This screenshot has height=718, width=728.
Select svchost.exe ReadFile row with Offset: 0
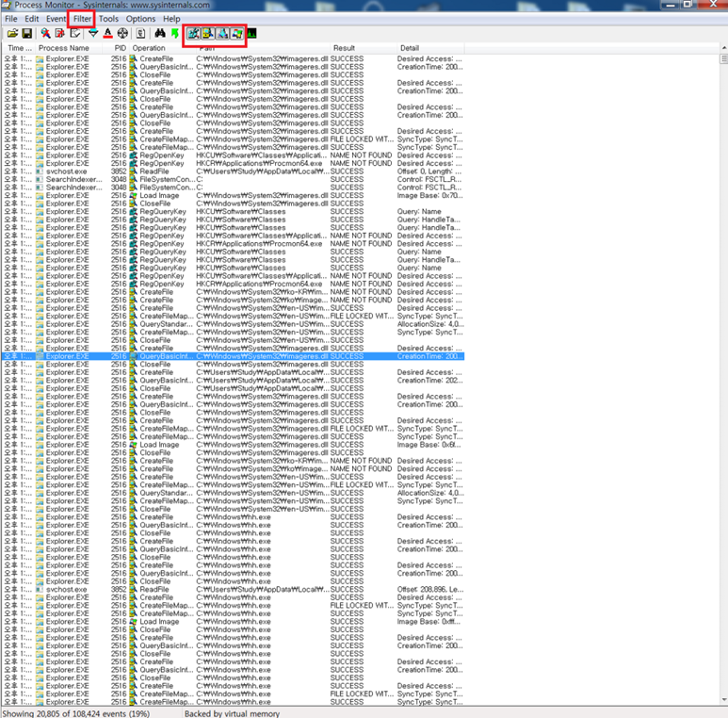coord(234,171)
